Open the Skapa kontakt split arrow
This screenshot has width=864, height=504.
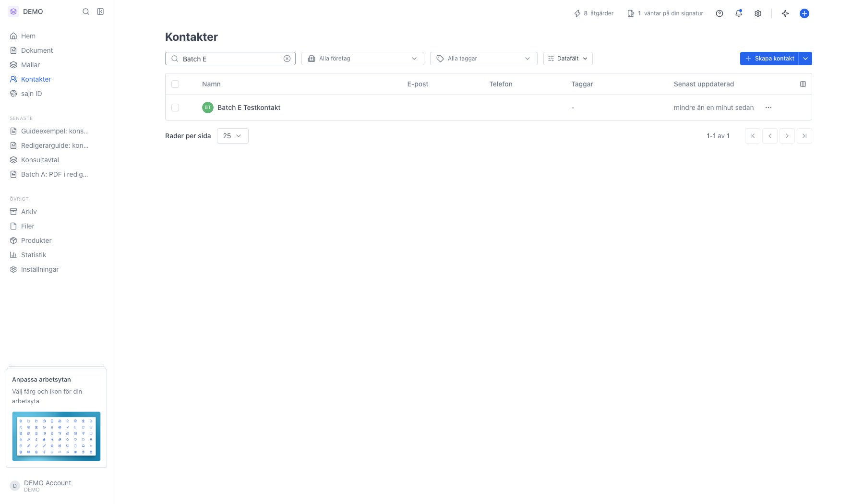coord(805,59)
